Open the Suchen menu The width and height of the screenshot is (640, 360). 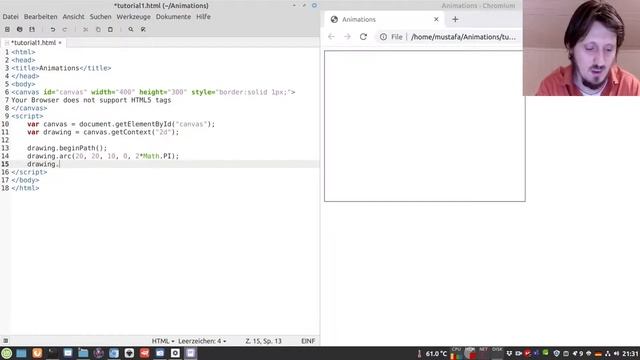(x=100, y=17)
